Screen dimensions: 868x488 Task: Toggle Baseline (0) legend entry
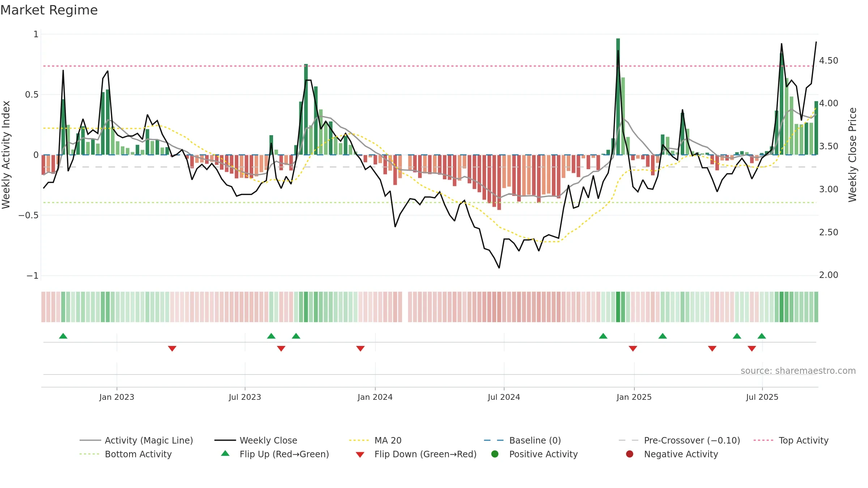coord(522,440)
